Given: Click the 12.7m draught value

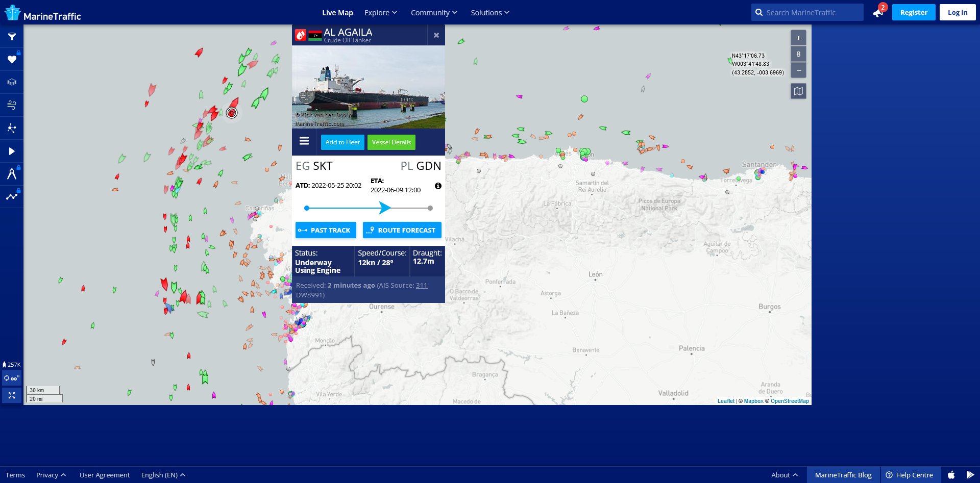Looking at the screenshot, I should pyautogui.click(x=424, y=261).
